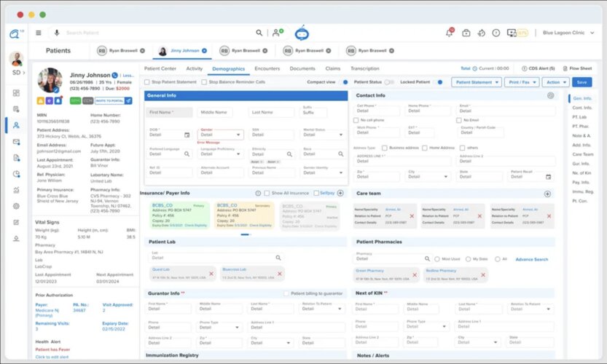
Task: Select the Most Used pharmacy radio button
Action: click(x=436, y=259)
